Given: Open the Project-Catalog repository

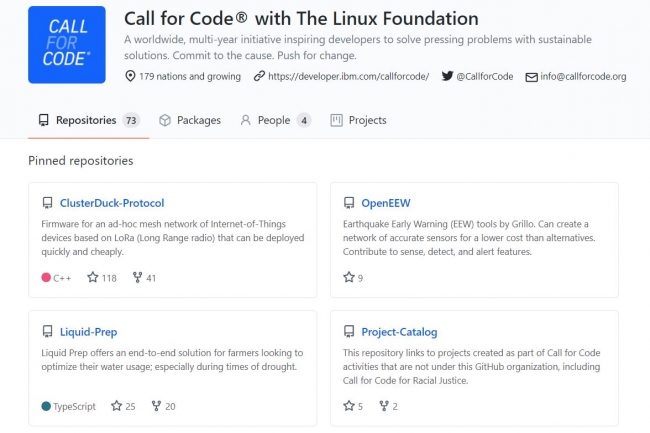Looking at the screenshot, I should [x=399, y=332].
